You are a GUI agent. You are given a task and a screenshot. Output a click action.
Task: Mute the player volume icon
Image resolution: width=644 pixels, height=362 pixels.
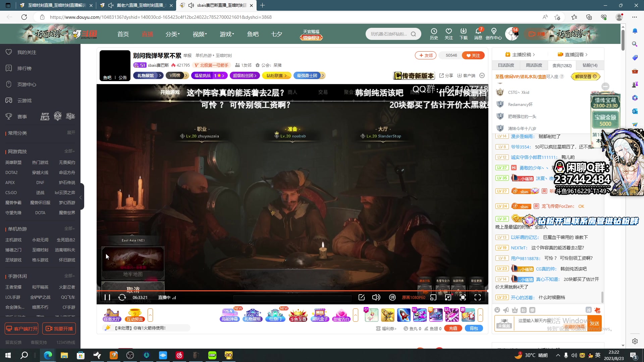[376, 297]
